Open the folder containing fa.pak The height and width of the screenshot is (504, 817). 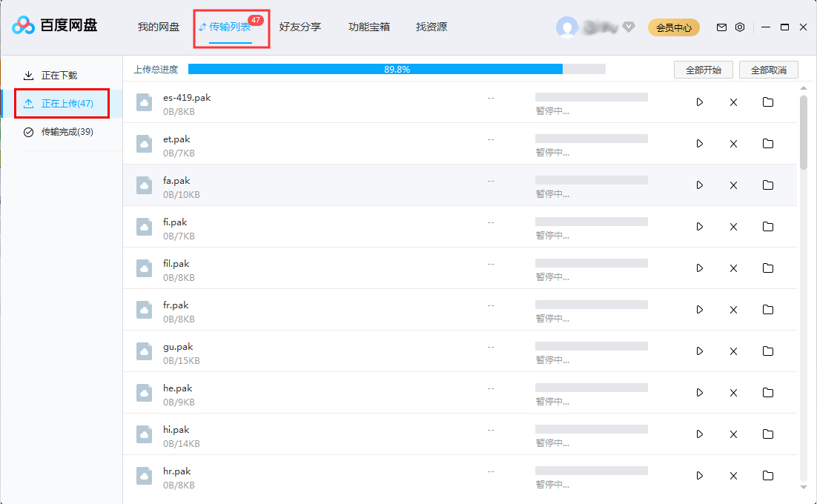point(767,185)
